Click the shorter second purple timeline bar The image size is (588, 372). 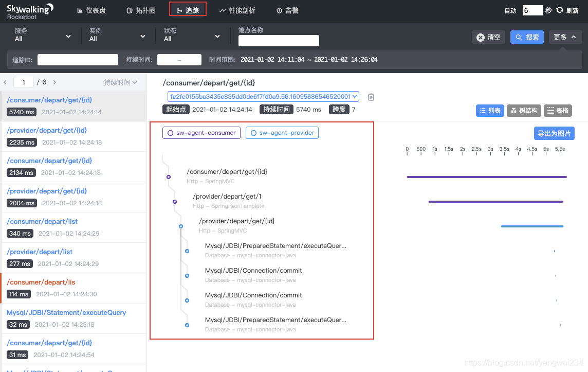(x=496, y=202)
